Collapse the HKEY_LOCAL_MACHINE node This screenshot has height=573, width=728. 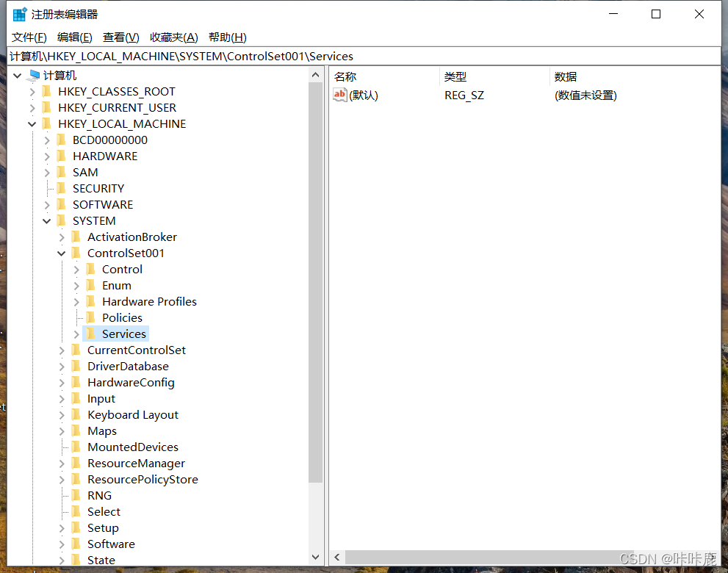pyautogui.click(x=32, y=124)
